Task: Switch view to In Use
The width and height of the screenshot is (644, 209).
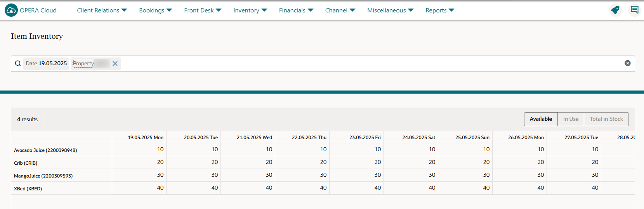Action: coord(571,119)
